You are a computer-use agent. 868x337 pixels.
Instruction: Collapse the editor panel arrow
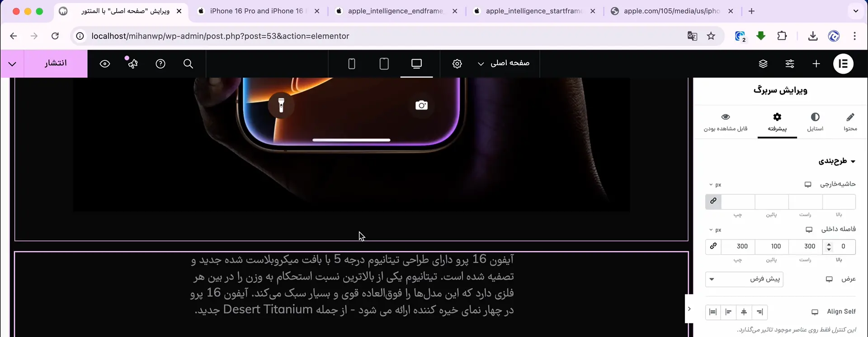[689, 309]
